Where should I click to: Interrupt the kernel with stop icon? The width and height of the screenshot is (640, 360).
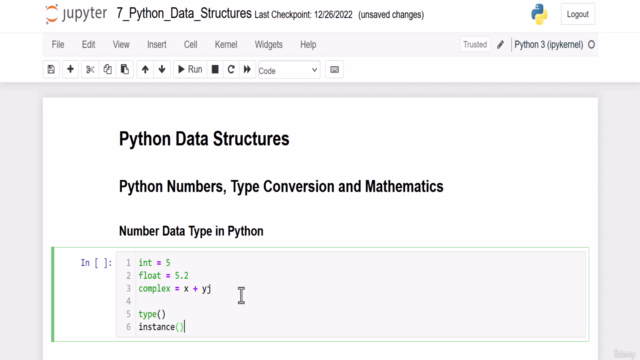[215, 69]
